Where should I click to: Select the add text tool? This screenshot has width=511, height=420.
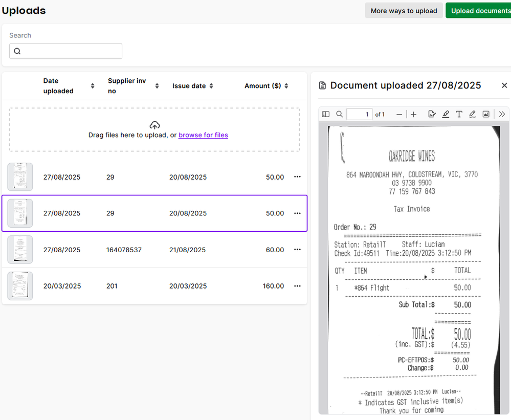click(x=459, y=114)
